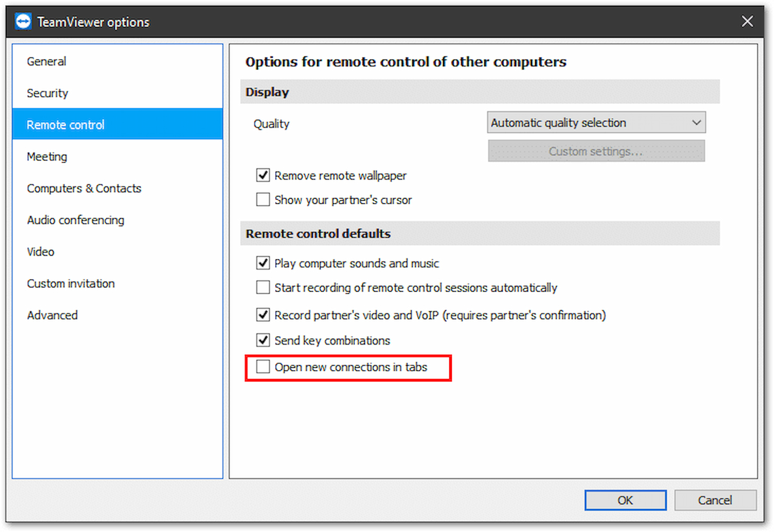This screenshot has height=532, width=774.
Task: Expand the Automatic quality selection combo box
Action: [696, 122]
